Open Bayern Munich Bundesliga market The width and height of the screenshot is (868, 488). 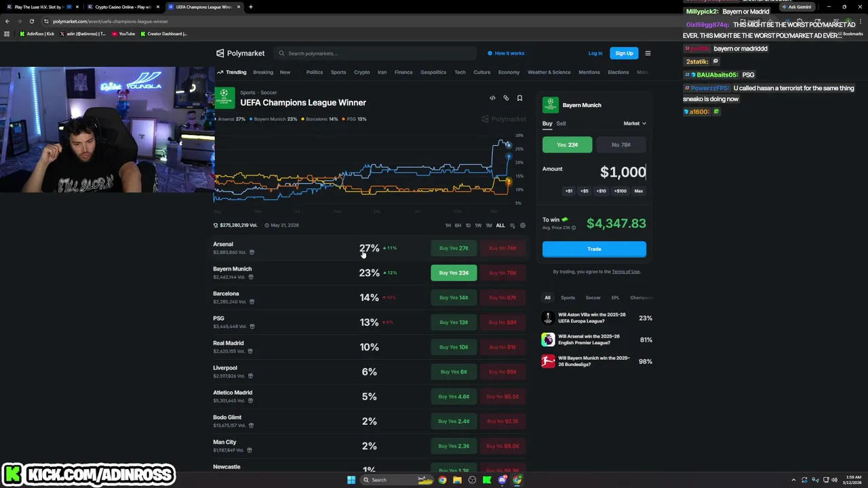pos(597,361)
